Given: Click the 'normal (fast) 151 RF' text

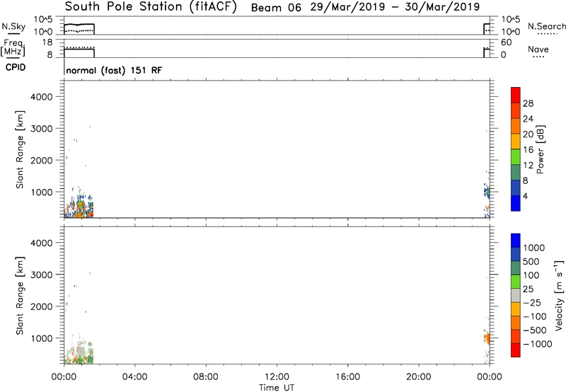Looking at the screenshot, I should [x=114, y=70].
